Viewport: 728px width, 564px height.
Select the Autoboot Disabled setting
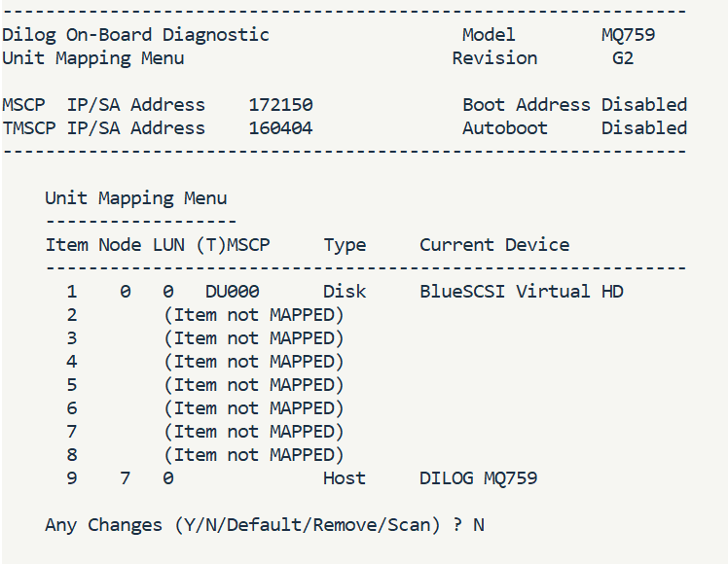pos(643,128)
